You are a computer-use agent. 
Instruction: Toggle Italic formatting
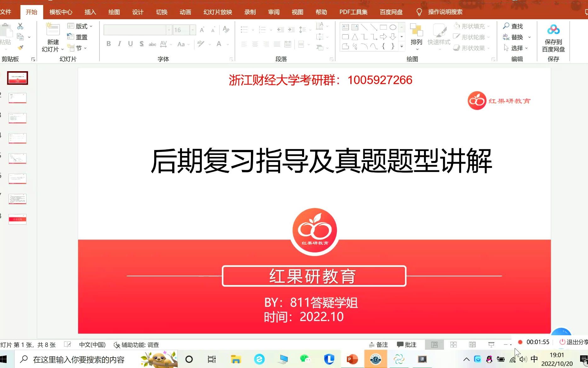coord(119,44)
